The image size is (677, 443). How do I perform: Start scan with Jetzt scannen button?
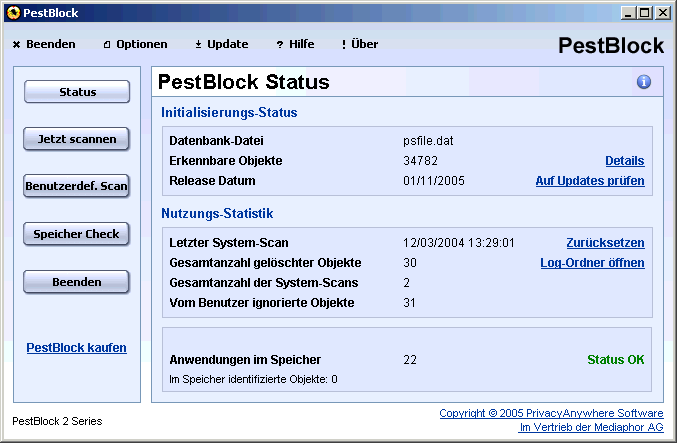76,139
